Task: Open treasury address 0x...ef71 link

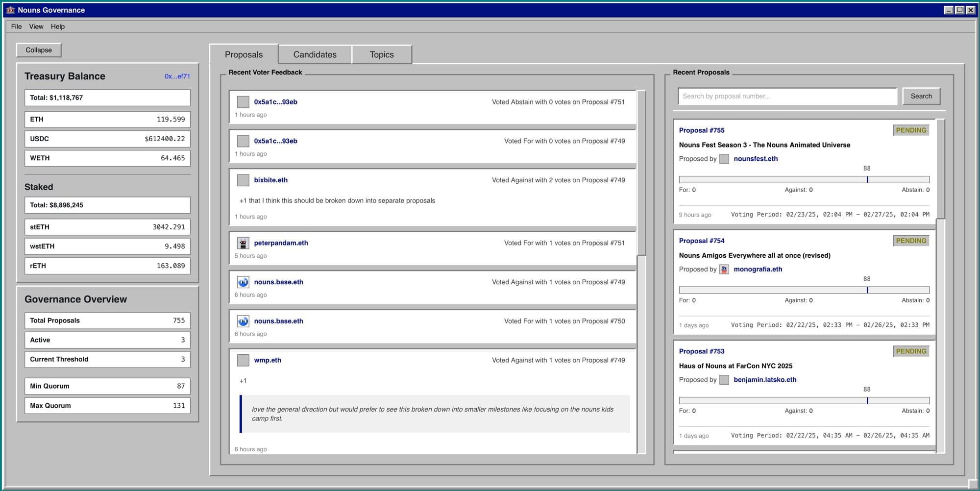Action: pos(177,76)
